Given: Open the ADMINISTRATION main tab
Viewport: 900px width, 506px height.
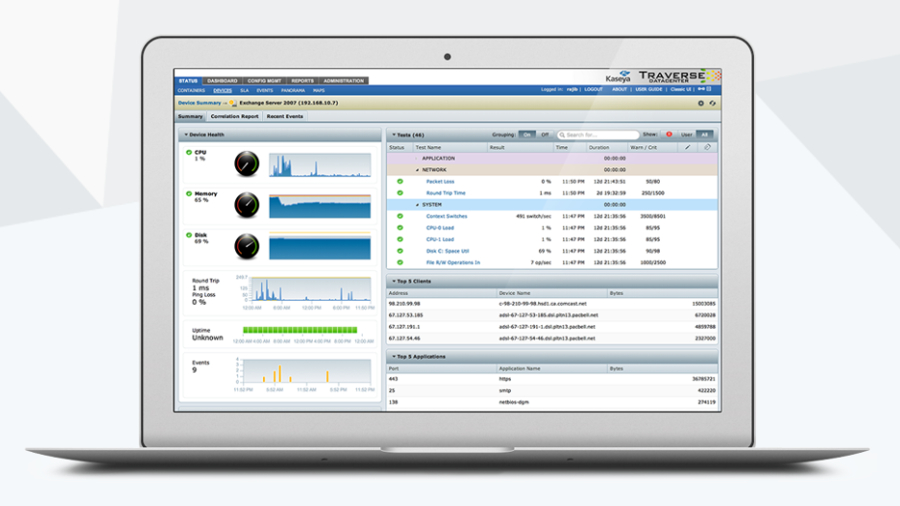Looking at the screenshot, I should (x=343, y=81).
